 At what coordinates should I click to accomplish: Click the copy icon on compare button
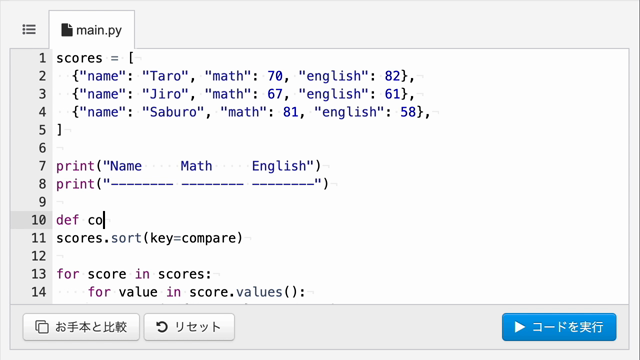click(42, 327)
